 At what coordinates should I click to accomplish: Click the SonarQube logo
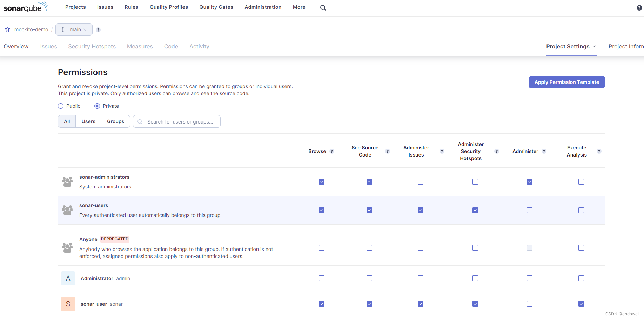click(26, 7)
